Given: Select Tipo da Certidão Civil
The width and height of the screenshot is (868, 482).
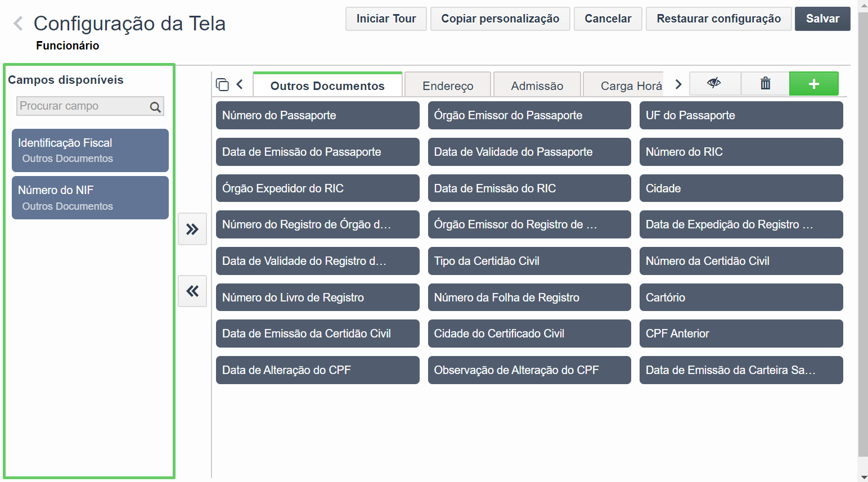Looking at the screenshot, I should click(x=529, y=261).
